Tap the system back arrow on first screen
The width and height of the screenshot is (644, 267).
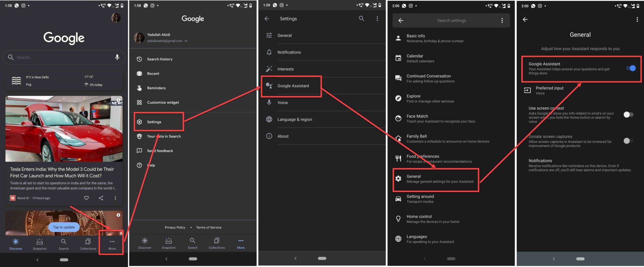point(37,260)
